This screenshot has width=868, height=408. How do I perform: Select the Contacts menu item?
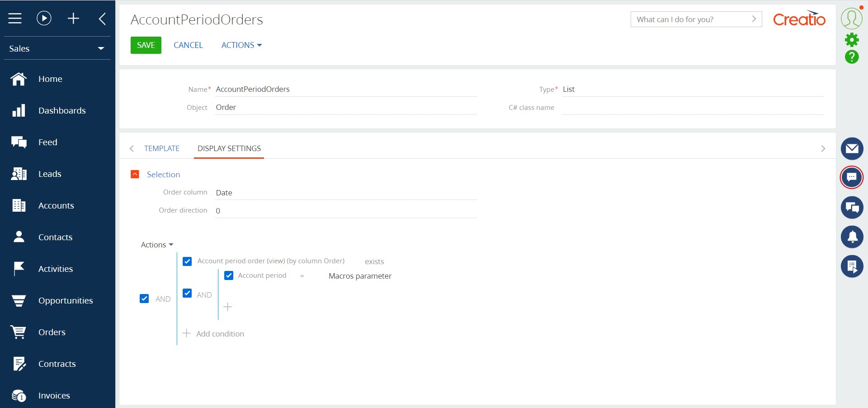(55, 237)
